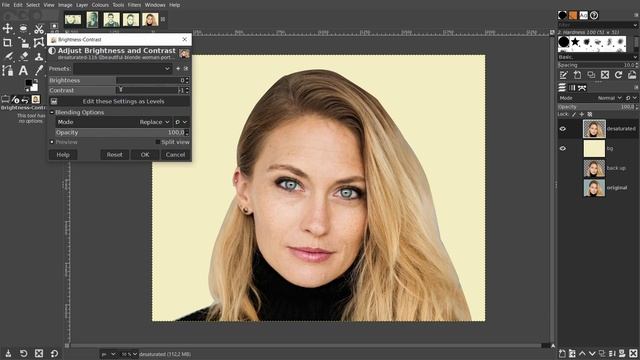The image size is (640, 360).
Task: Select the Scissors Select tool
Action: point(39,29)
